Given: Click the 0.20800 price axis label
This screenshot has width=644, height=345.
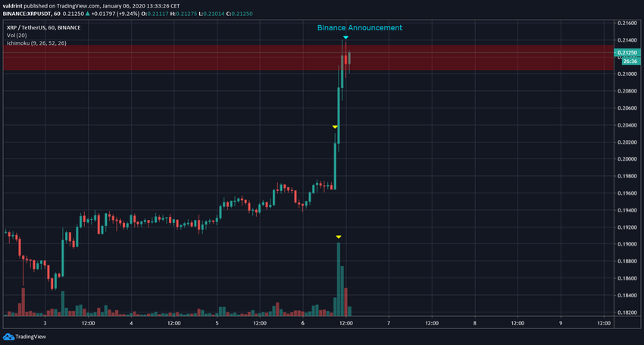Looking at the screenshot, I should point(627,91).
